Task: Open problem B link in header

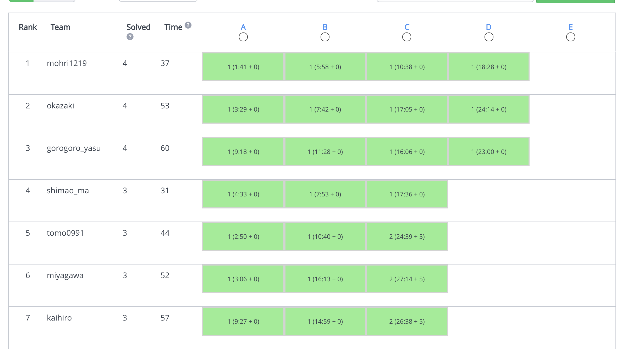Action: [x=325, y=27]
